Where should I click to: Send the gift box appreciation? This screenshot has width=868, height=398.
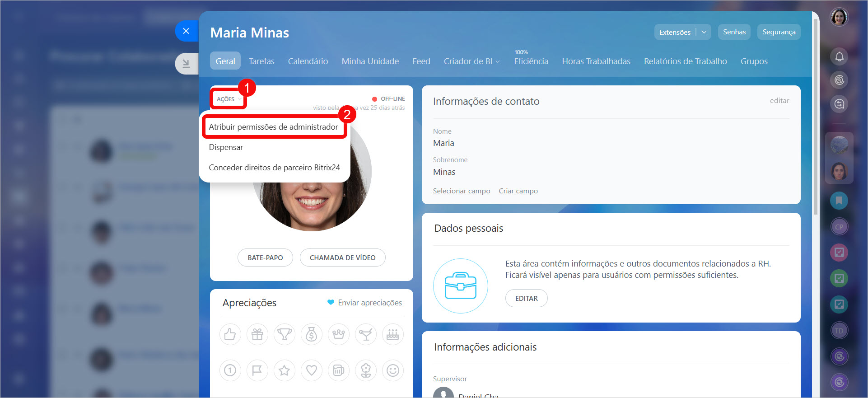point(257,334)
